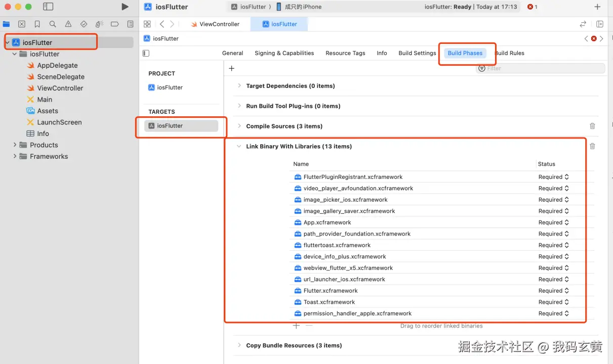Screen dimensions: 613x364
Task: Open the Test navigator diamond icon
Action: (84, 24)
